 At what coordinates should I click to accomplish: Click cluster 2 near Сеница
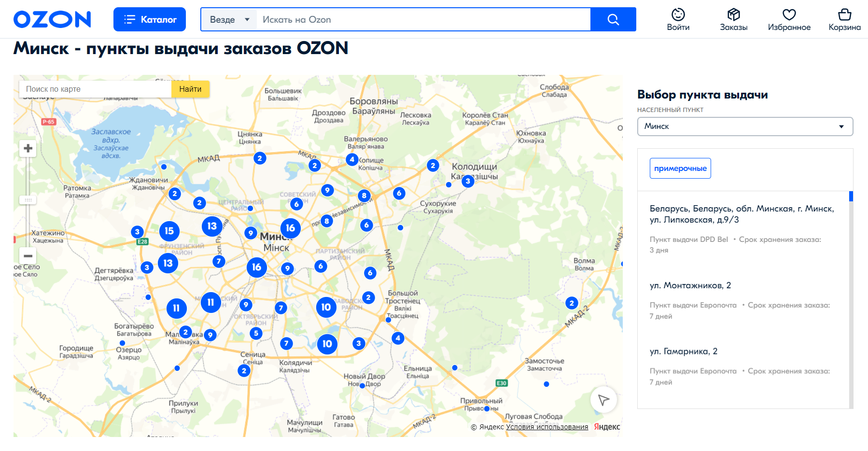(244, 371)
